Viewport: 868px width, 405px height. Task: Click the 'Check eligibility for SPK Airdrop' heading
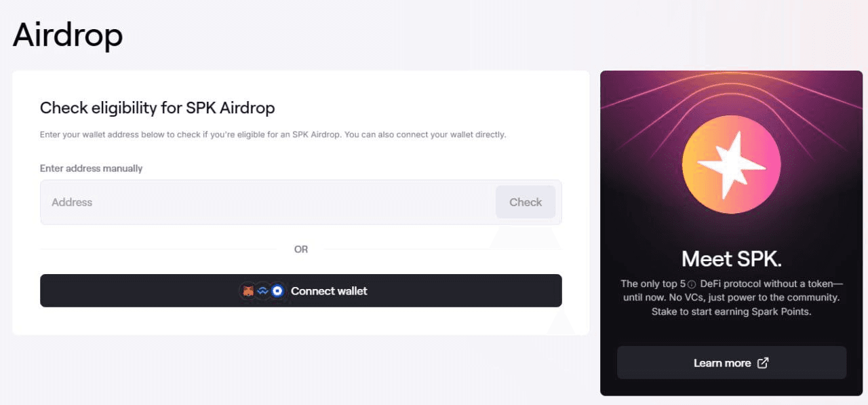point(157,108)
